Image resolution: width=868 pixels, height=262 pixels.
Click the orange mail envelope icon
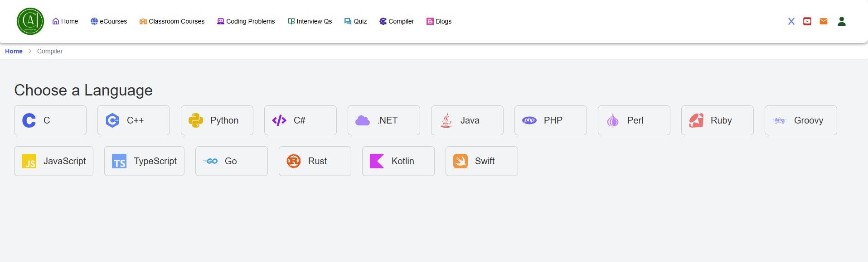click(x=824, y=21)
